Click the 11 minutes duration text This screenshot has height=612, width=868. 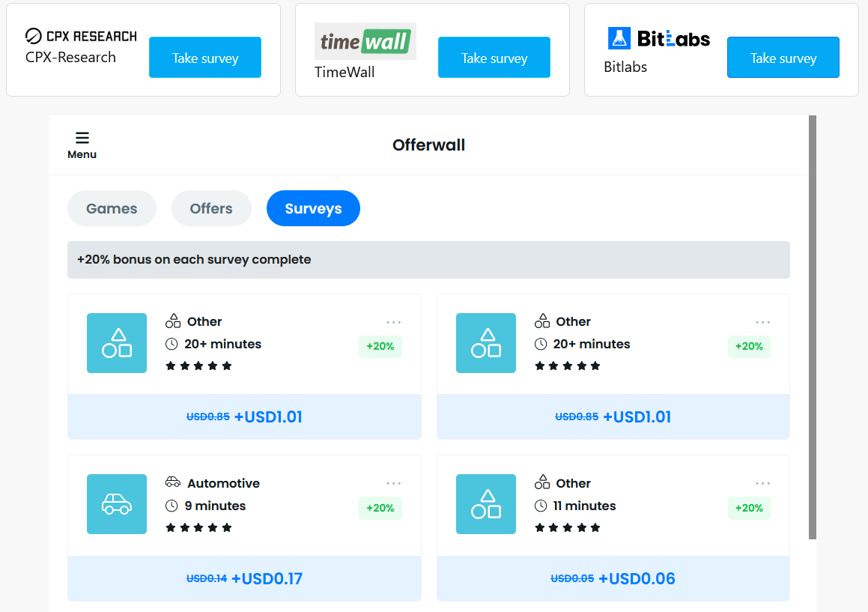pyautogui.click(x=584, y=506)
